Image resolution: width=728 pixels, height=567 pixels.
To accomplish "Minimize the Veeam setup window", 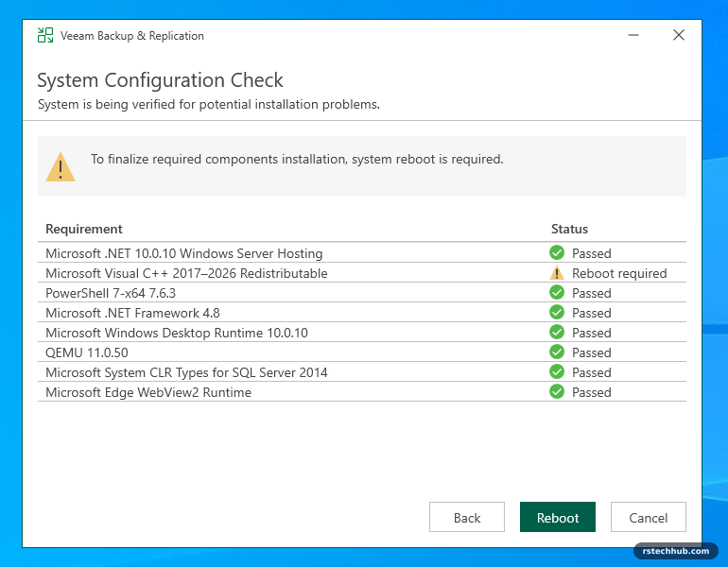I will 633,35.
